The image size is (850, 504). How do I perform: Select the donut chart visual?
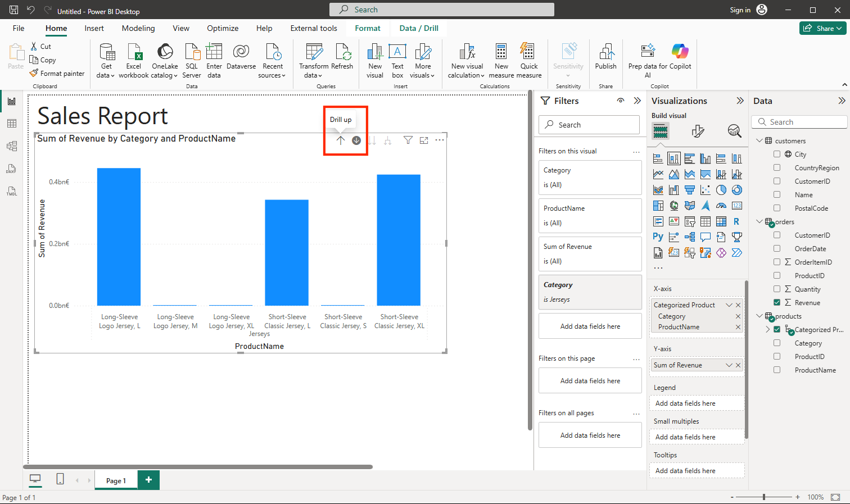(x=737, y=190)
